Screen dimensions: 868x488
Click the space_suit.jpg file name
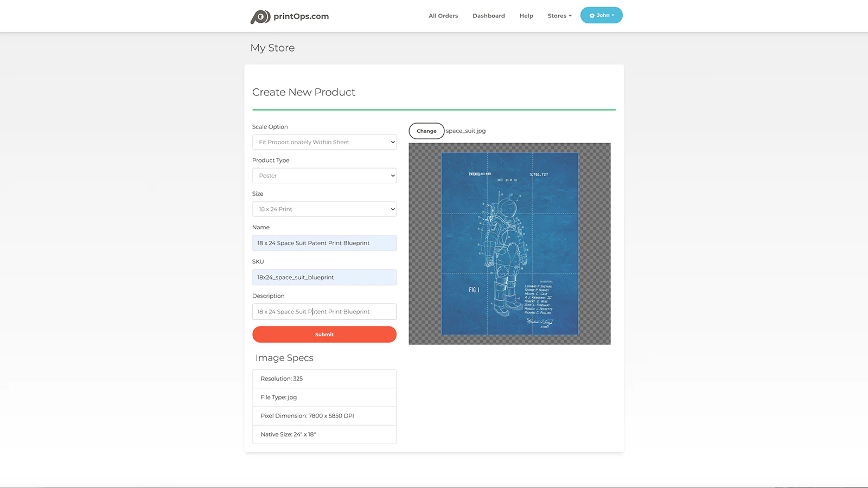[x=465, y=131]
